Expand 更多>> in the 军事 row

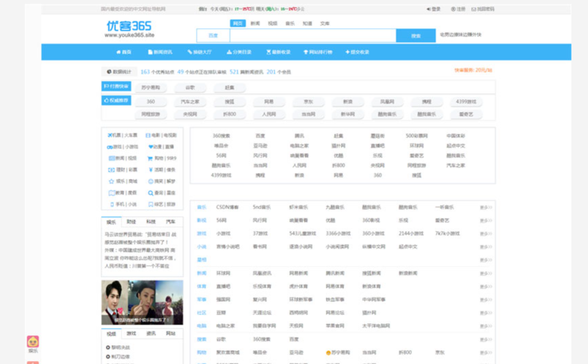click(x=486, y=300)
